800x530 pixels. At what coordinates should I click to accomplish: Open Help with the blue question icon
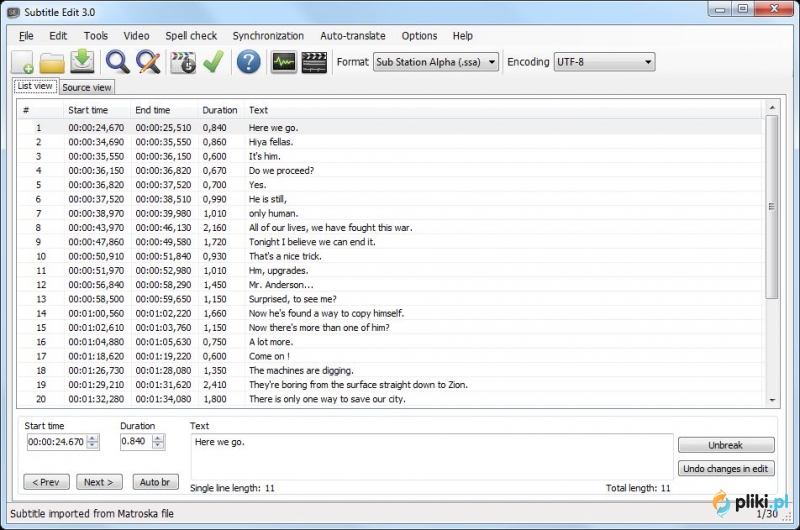(248, 62)
